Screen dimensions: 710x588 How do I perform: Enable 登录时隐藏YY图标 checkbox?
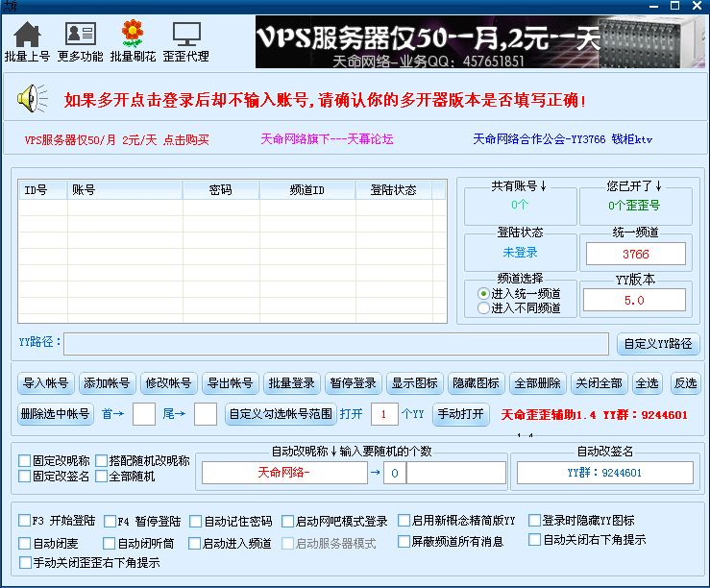535,521
